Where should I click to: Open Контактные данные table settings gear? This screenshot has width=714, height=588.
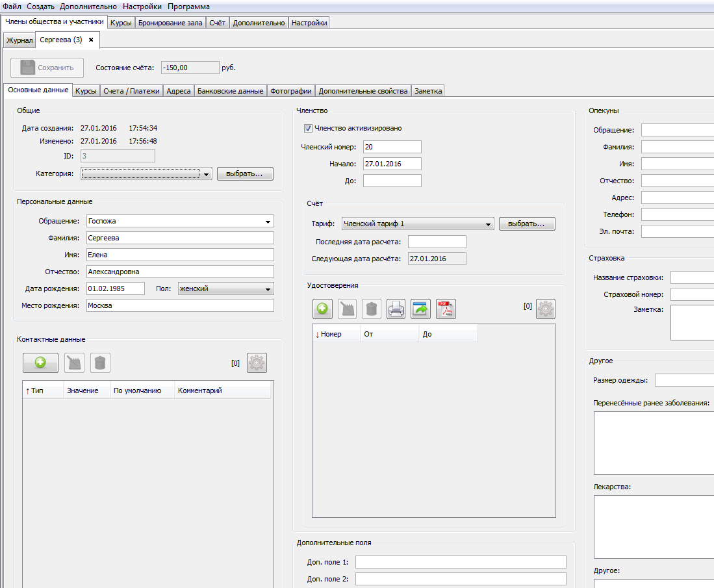coord(257,363)
